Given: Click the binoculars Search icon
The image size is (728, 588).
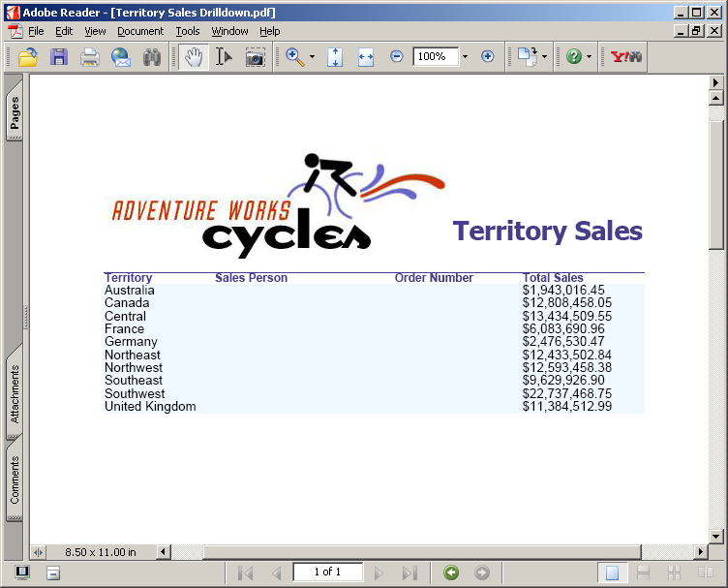Looking at the screenshot, I should coord(152,57).
